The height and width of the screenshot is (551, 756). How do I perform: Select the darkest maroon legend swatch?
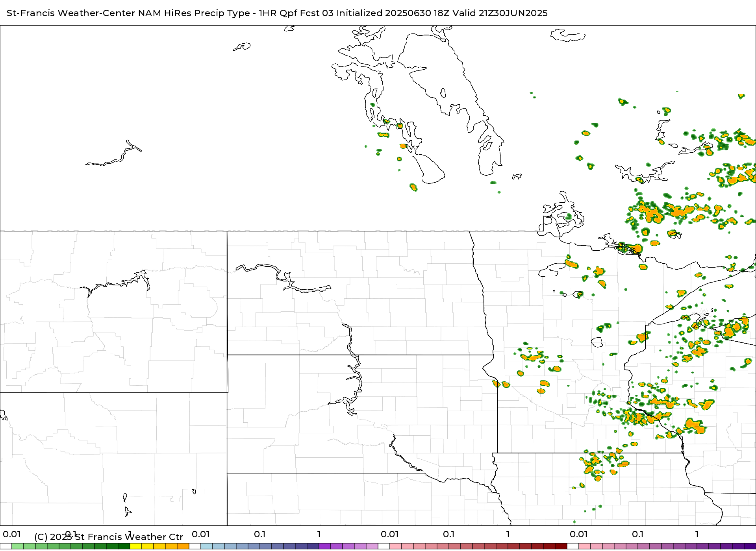pos(561,546)
